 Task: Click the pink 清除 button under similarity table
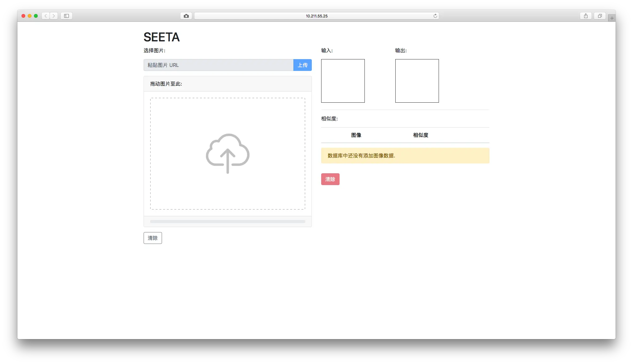[x=330, y=179]
